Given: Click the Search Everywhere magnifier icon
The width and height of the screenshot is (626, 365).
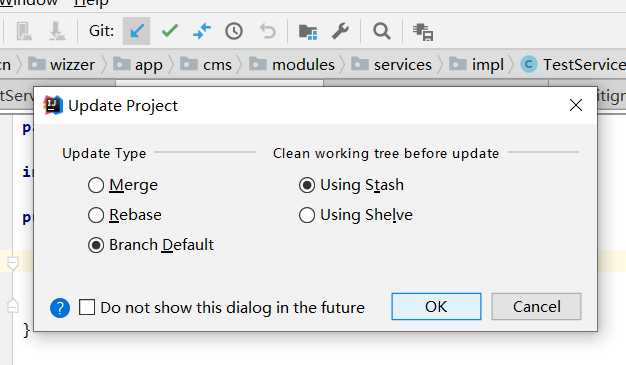Looking at the screenshot, I should 382,31.
